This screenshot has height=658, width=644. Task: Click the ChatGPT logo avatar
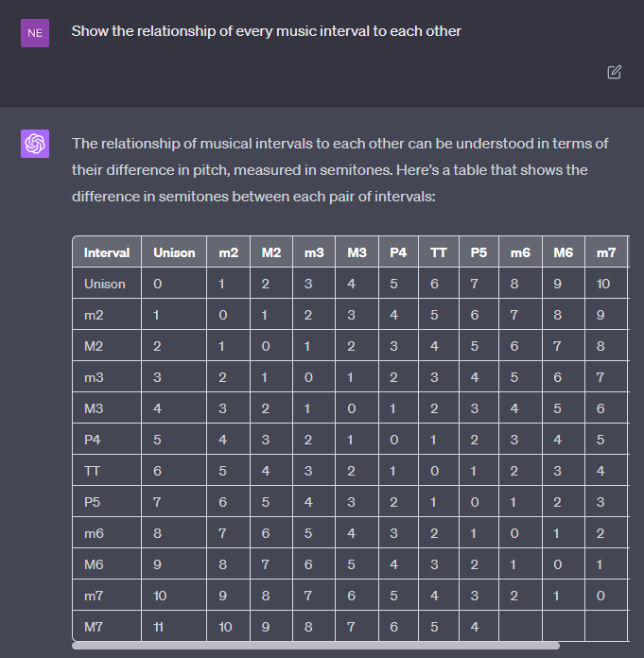click(x=35, y=144)
